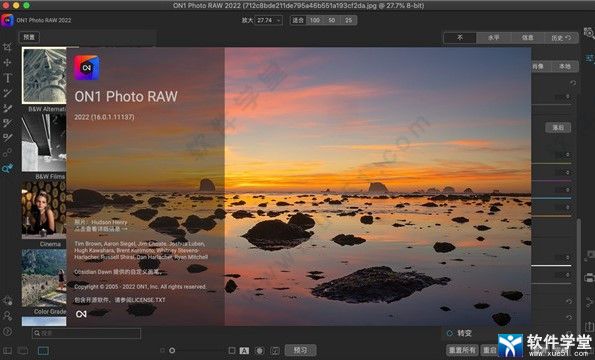Select the Text tool
The image size is (595, 360).
coord(7,78)
